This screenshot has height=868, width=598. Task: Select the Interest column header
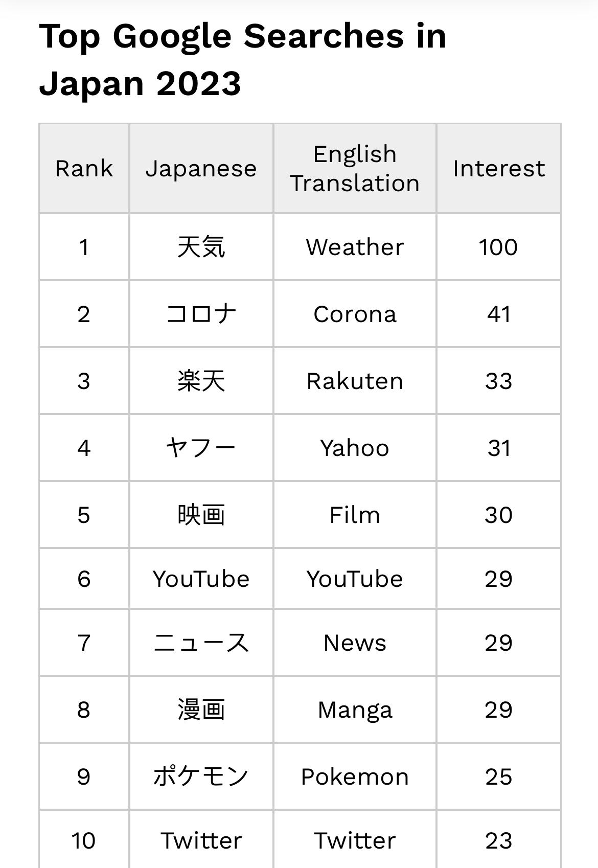tap(498, 169)
